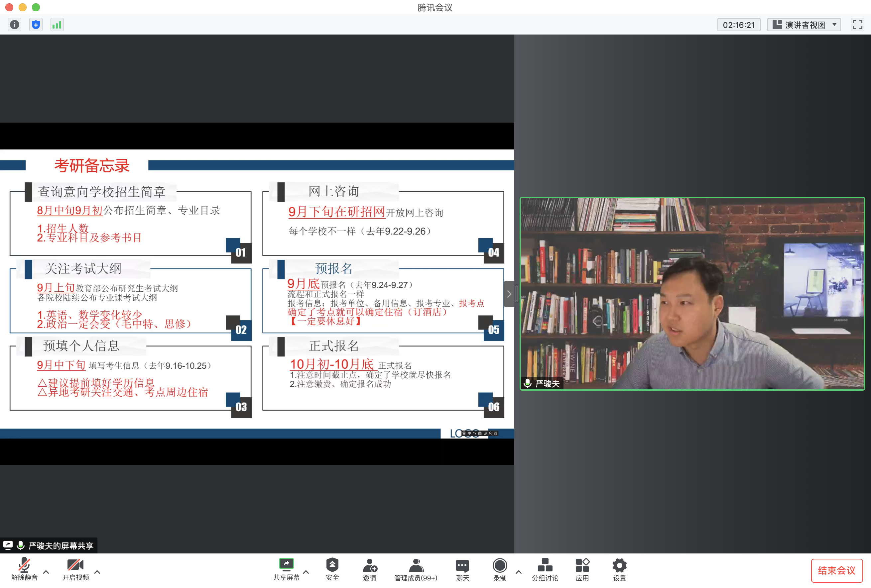Open the meeting info icon
This screenshot has height=588, width=871.
coord(15,25)
